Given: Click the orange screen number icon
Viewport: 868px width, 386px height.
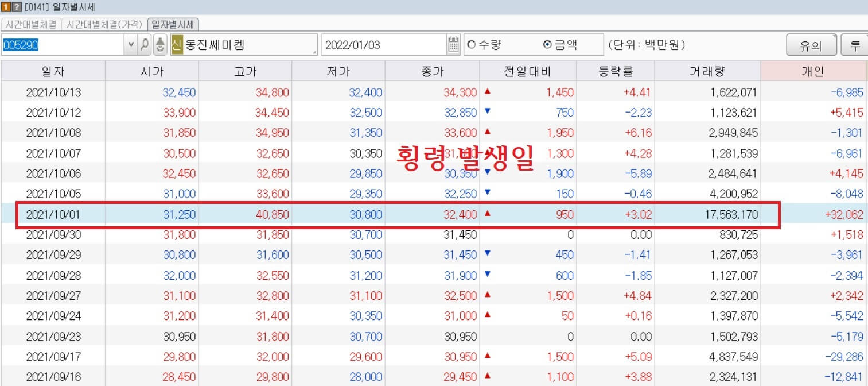Looking at the screenshot, I should [x=6, y=7].
